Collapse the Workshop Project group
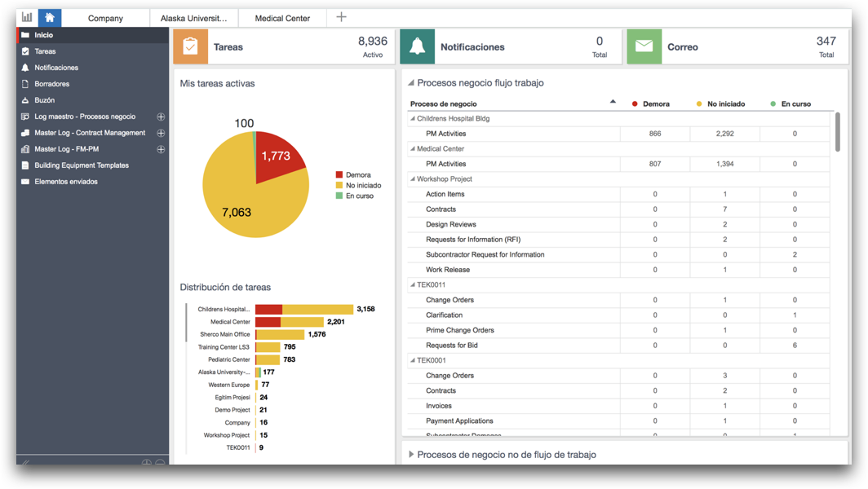 (412, 179)
